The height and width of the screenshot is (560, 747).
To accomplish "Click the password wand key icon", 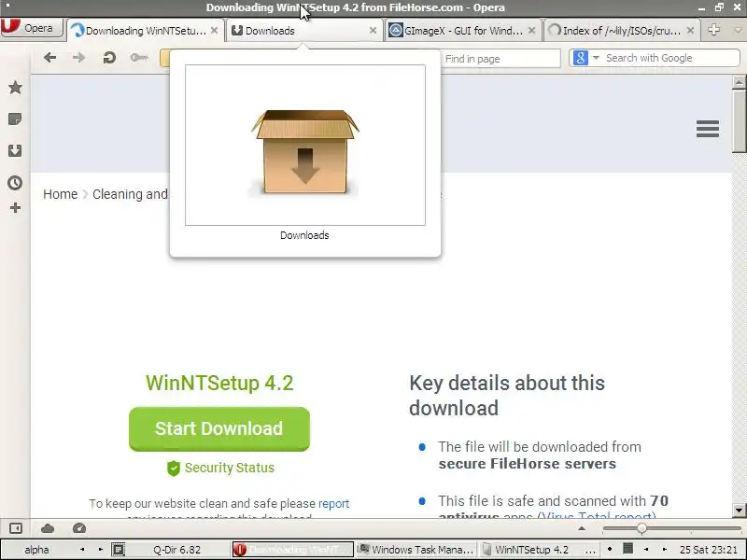I will [x=139, y=58].
